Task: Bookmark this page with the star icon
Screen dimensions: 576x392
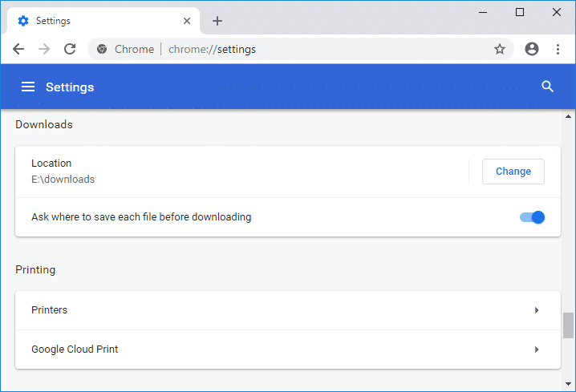Action: (500, 49)
